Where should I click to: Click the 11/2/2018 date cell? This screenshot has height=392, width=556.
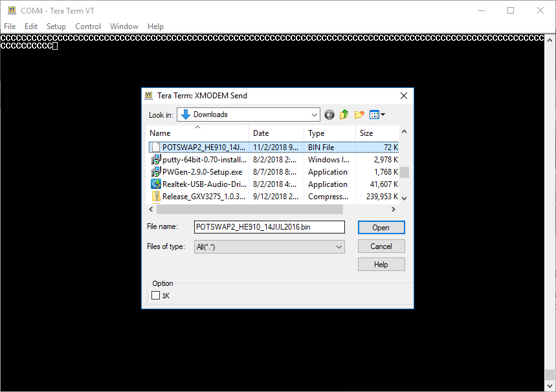point(276,147)
